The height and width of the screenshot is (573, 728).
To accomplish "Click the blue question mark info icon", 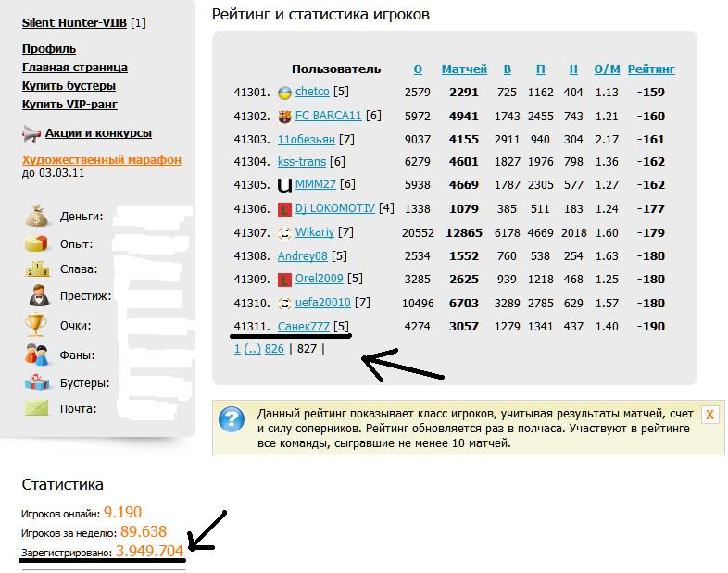I will pos(232,419).
